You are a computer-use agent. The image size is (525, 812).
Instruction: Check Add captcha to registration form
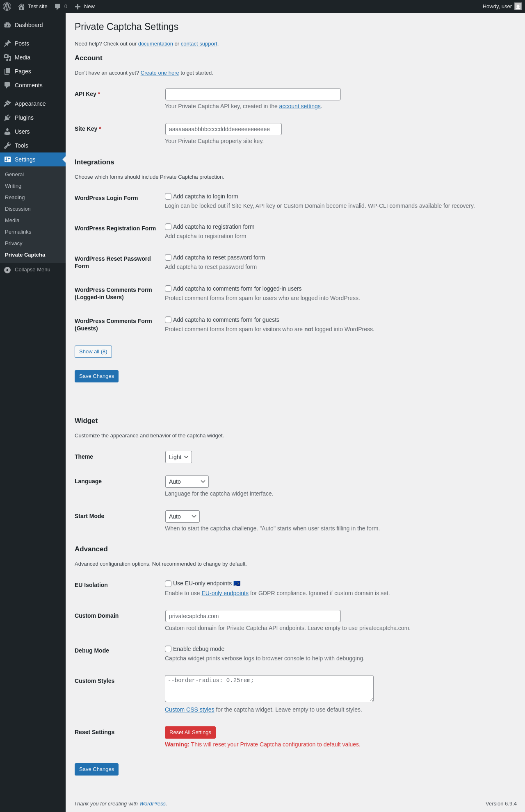[x=168, y=227]
